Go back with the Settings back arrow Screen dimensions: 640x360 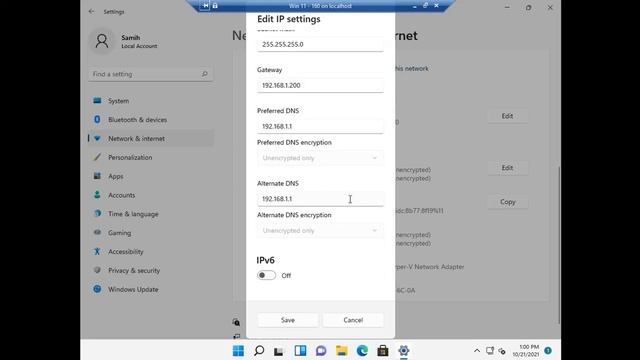tap(91, 11)
